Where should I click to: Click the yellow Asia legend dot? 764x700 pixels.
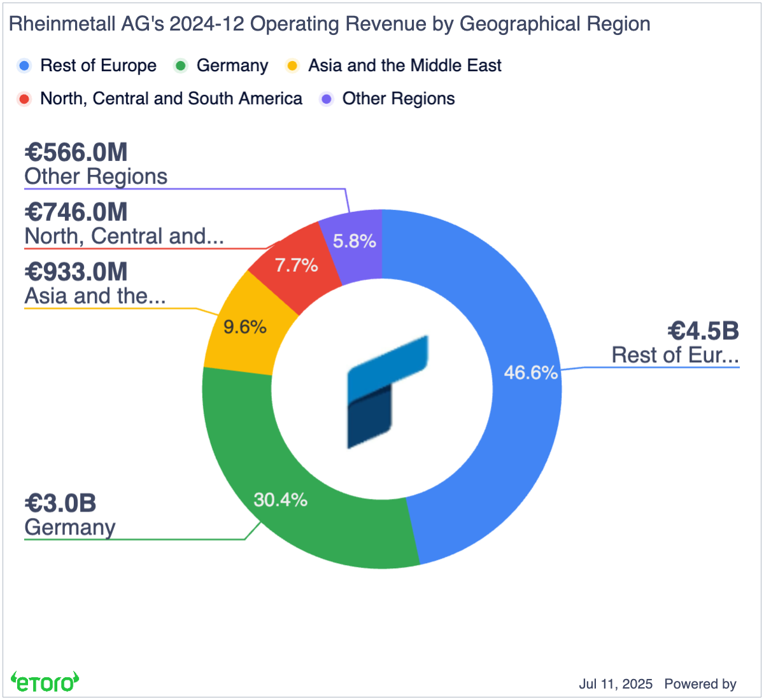[292, 66]
